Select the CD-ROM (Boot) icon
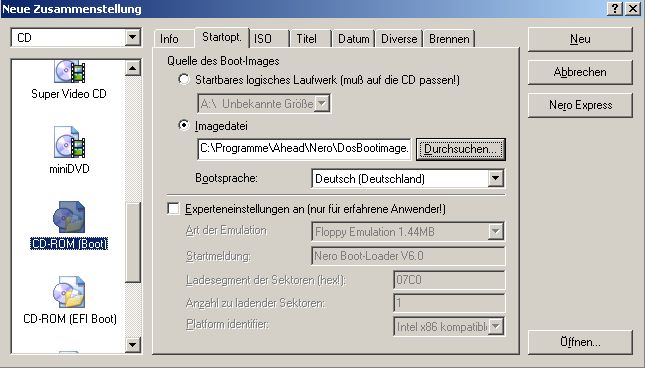 pyautogui.click(x=69, y=217)
